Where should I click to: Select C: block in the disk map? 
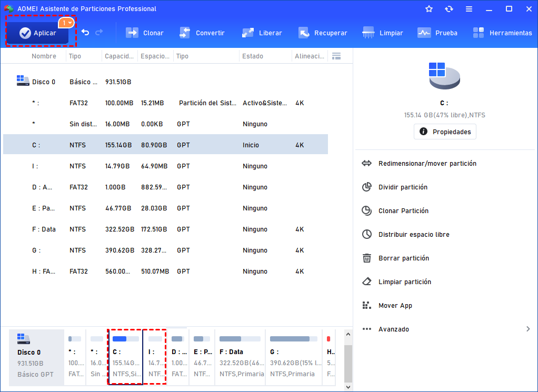[125, 357]
